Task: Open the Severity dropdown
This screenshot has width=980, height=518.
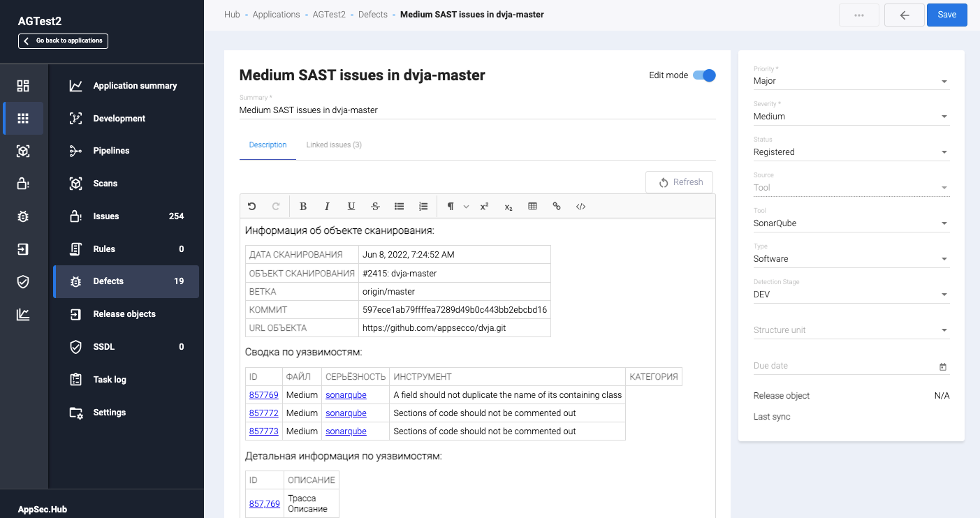Action: click(x=944, y=117)
